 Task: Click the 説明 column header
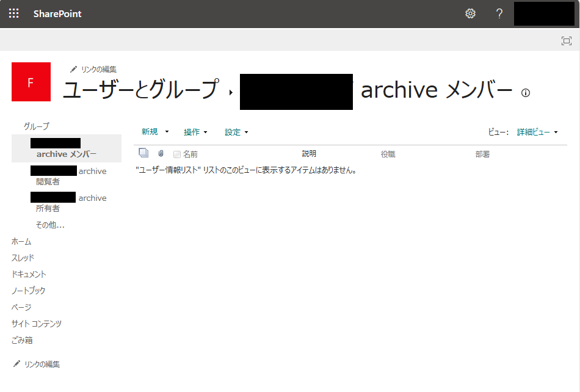click(x=309, y=153)
